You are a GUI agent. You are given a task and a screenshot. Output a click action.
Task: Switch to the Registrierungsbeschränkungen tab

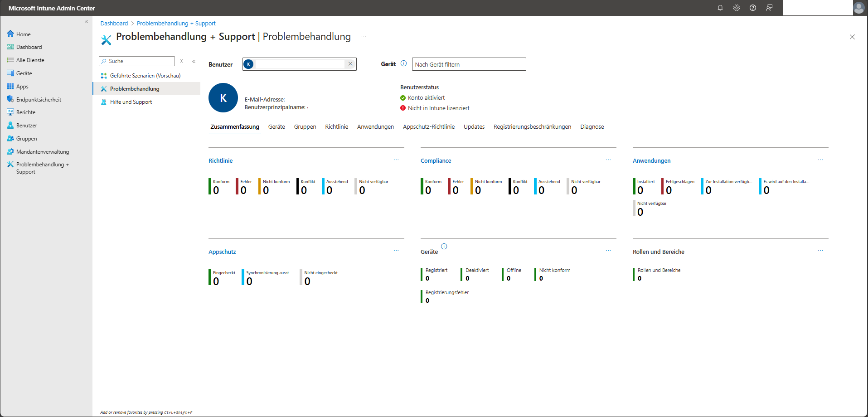coord(532,127)
